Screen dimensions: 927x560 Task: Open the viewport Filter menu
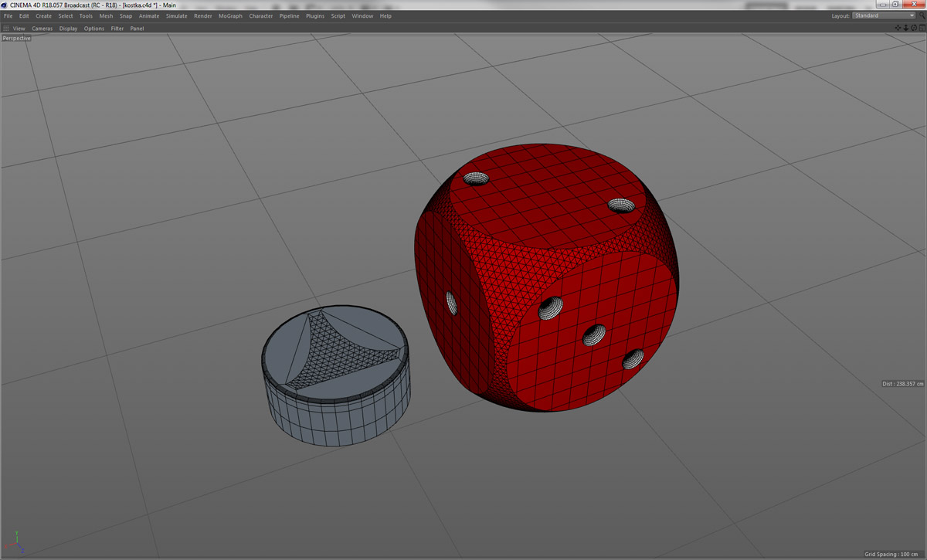[x=117, y=29]
